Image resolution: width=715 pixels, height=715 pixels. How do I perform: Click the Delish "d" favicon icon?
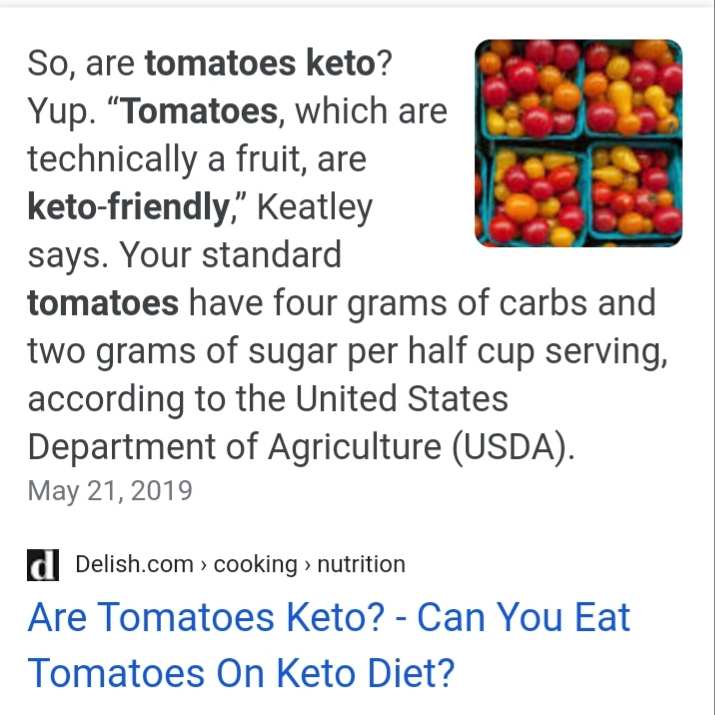43,565
